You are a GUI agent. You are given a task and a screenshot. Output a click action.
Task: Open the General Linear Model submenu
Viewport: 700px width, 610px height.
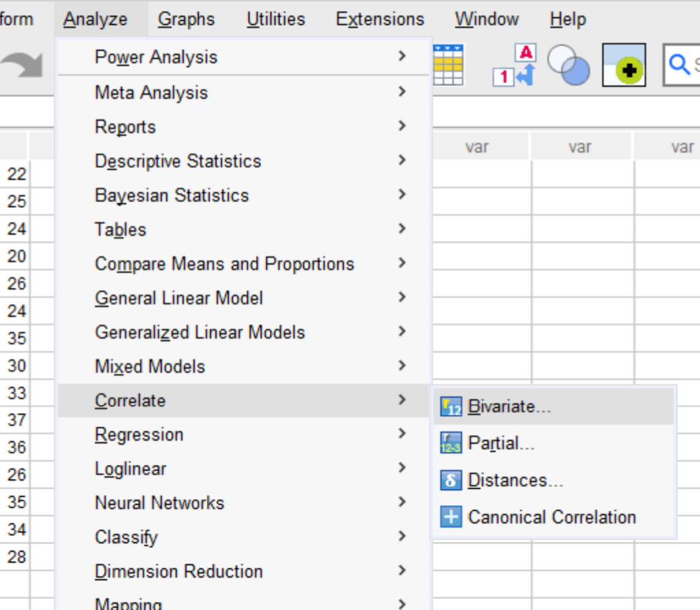point(244,299)
